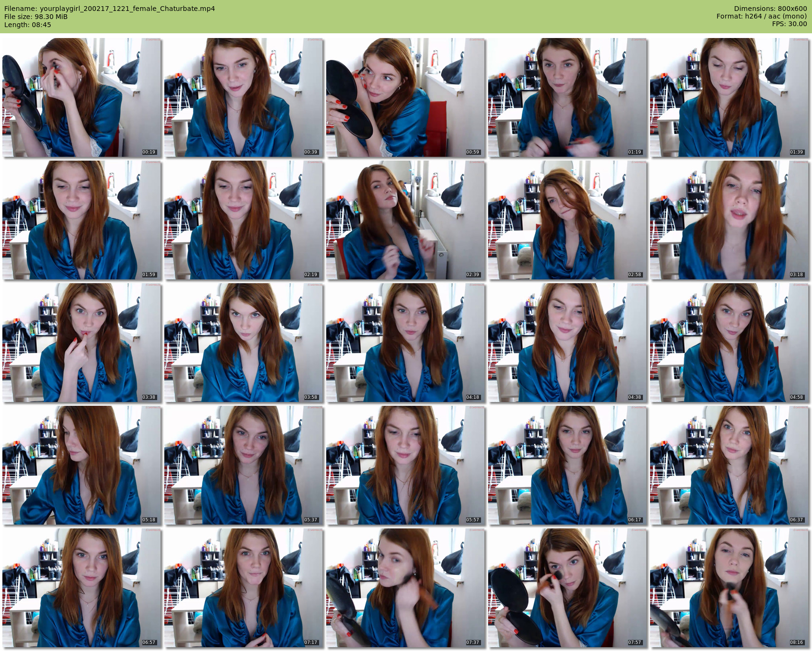Pick the thumbnail timestamped 04:38
812x651 pixels.
coord(567,343)
